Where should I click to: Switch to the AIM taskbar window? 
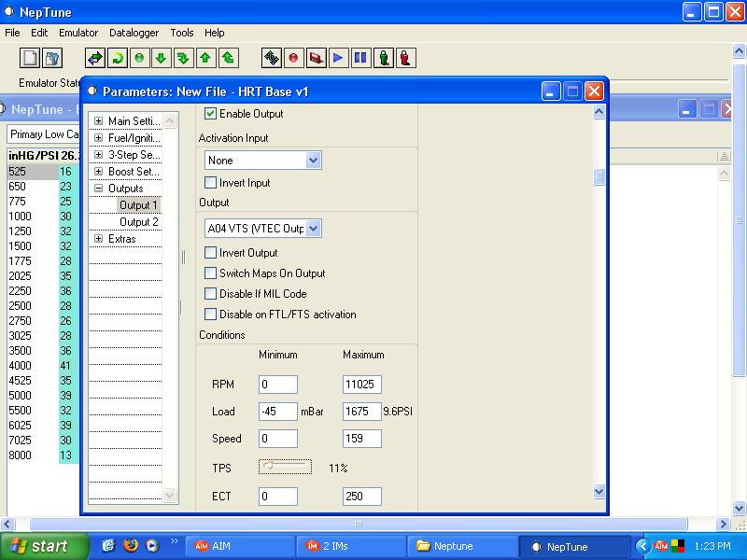tap(239, 546)
